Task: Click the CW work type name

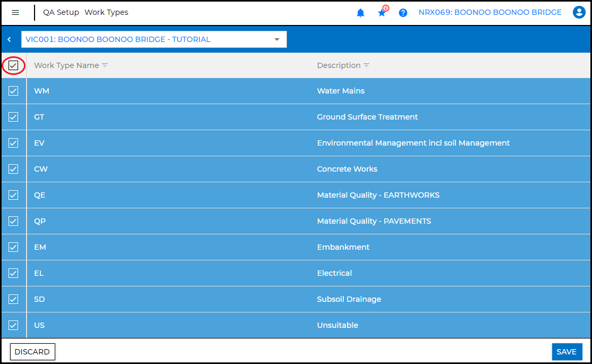Action: [x=41, y=169]
